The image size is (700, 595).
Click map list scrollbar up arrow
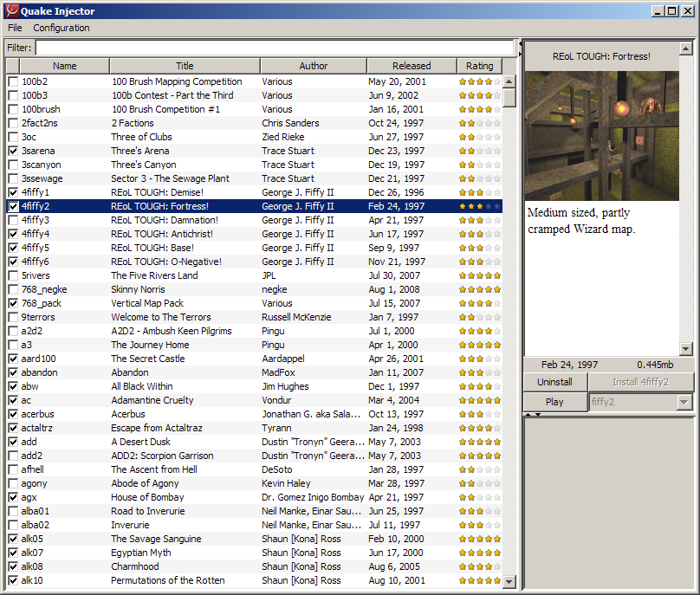[x=509, y=81]
